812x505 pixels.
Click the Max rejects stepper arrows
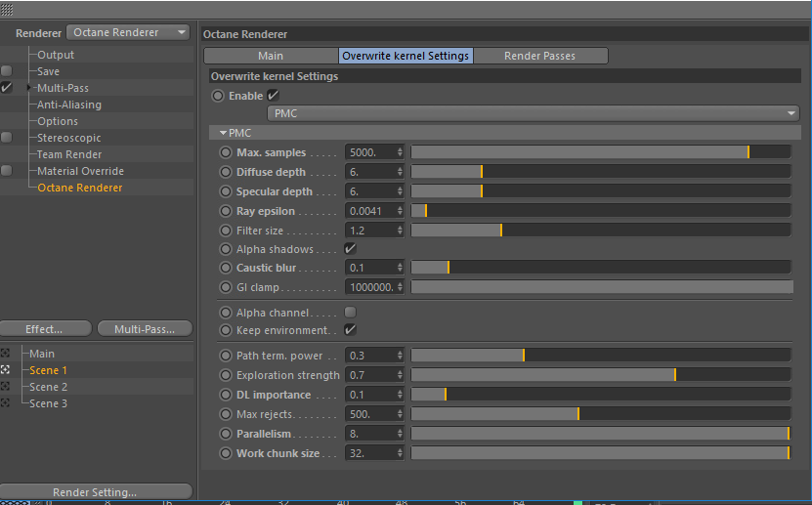[400, 414]
